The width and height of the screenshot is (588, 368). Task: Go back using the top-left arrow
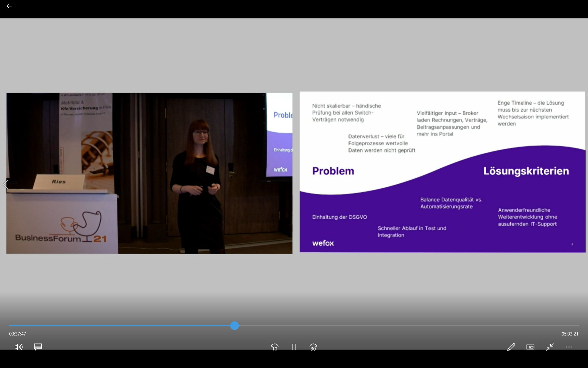(9, 6)
